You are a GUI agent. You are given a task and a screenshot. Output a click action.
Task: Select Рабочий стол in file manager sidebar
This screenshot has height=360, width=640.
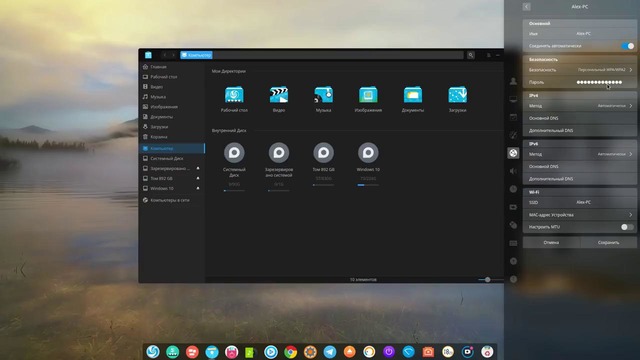pyautogui.click(x=172, y=77)
